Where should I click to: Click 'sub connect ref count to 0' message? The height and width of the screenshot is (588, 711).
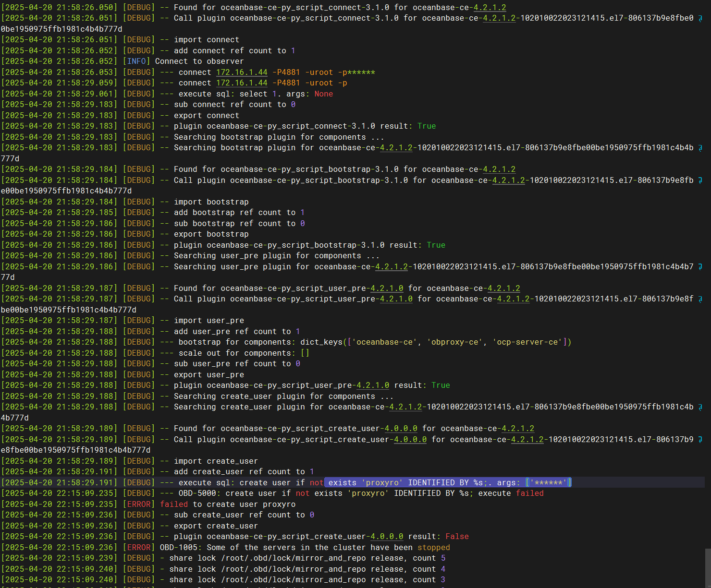(x=234, y=105)
